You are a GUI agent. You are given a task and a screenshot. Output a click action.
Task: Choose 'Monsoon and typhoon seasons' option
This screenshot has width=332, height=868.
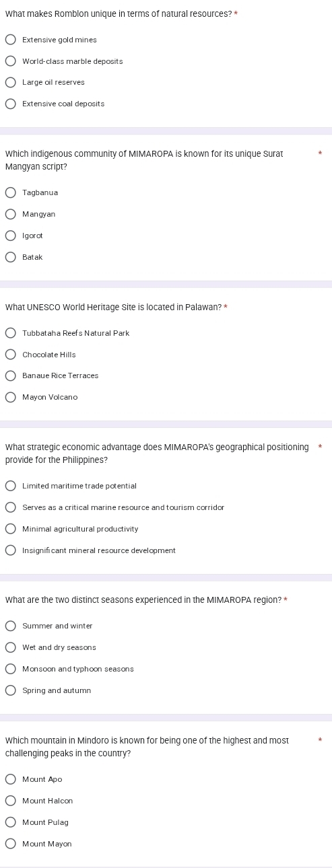tap(11, 670)
